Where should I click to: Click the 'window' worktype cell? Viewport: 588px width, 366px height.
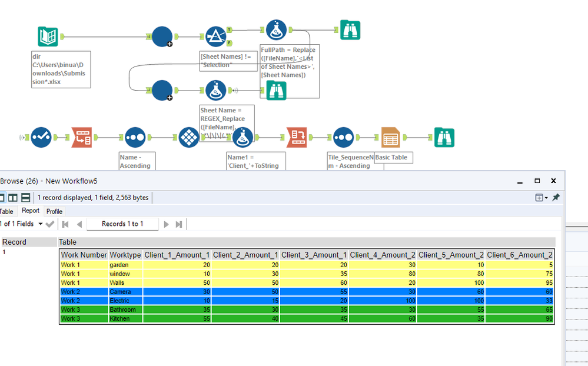[x=125, y=274]
